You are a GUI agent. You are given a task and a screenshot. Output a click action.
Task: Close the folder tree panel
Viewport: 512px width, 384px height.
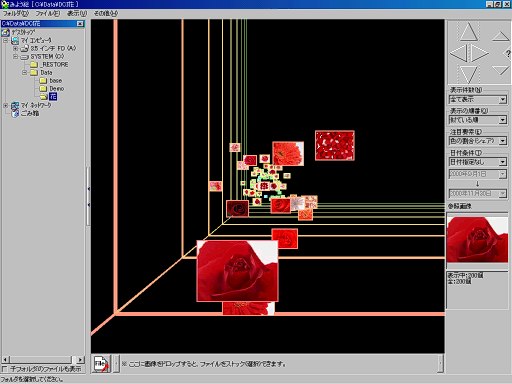(80, 24)
